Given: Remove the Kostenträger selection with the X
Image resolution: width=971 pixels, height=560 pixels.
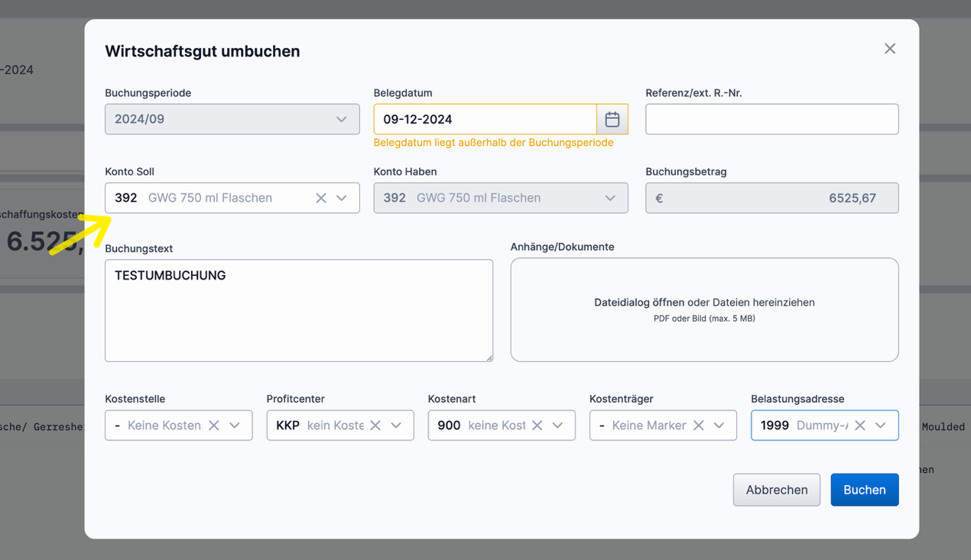Looking at the screenshot, I should click(x=698, y=426).
